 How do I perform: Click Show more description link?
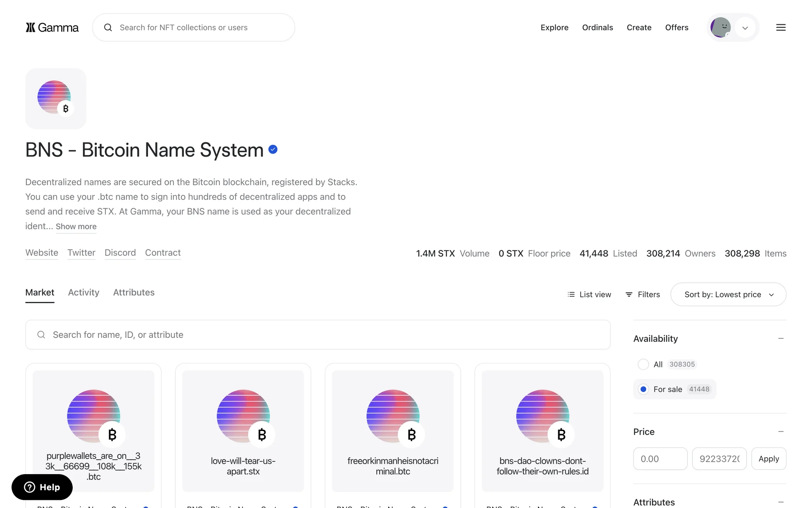point(76,226)
